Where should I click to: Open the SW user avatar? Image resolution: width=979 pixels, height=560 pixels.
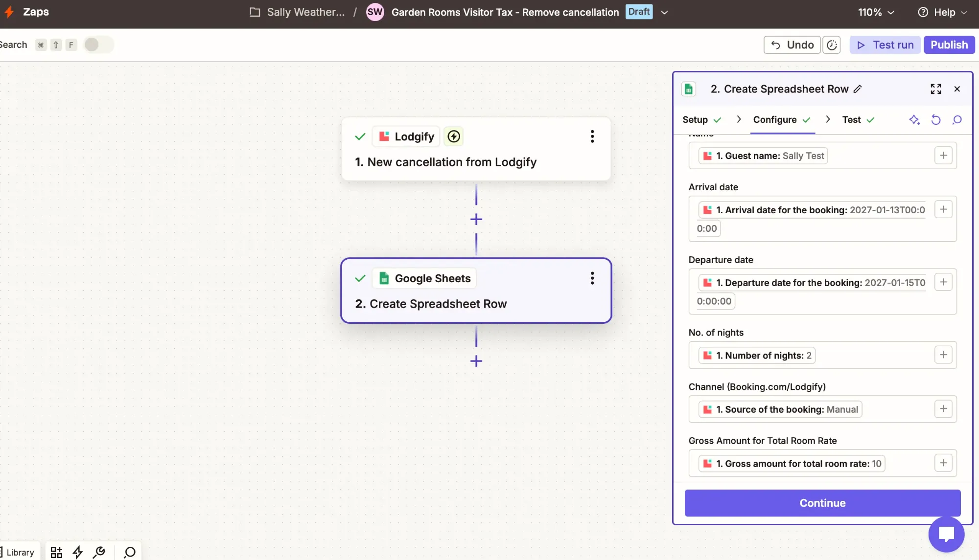point(375,12)
